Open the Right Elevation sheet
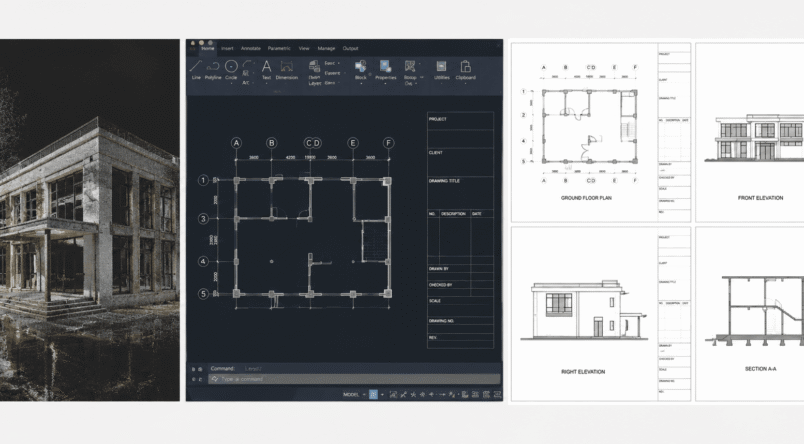This screenshot has height=444, width=804. coord(601,314)
